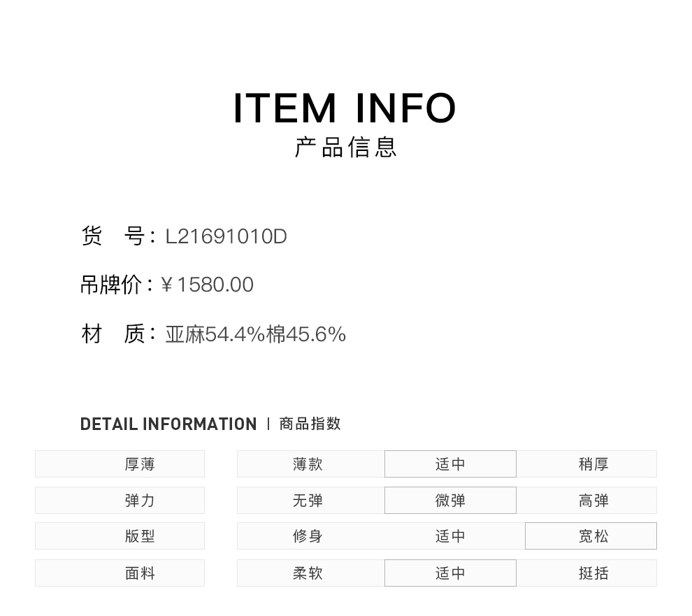This screenshot has width=692, height=616.
Task: Select 适中 in the 版型 row
Action: 450,536
